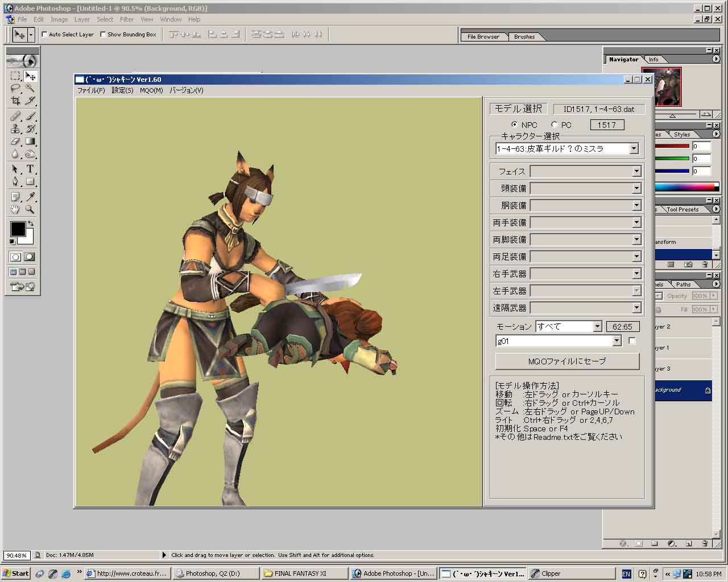Screen dimensions: 728x582
Task: Choose the Clone Stamp tool
Action: click(15, 128)
